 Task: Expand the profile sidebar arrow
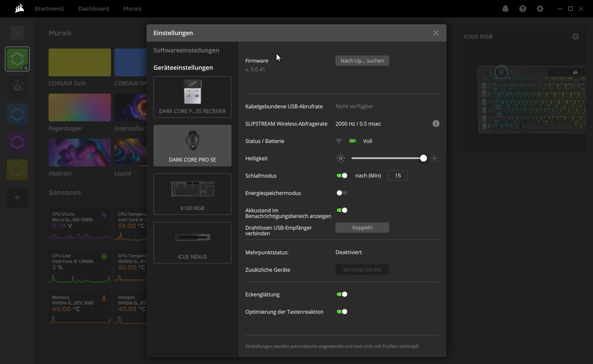pos(17,33)
